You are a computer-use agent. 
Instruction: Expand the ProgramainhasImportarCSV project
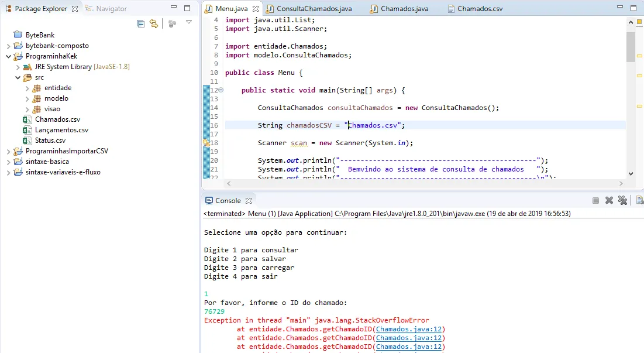click(9, 151)
